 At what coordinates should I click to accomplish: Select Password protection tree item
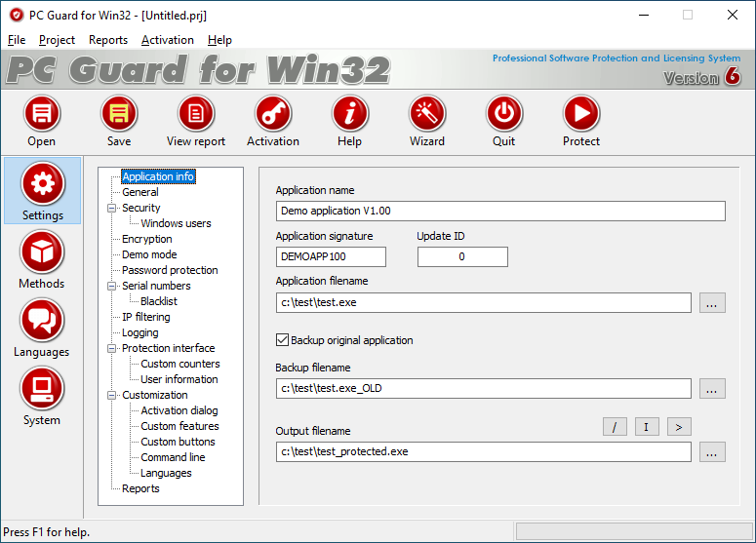[170, 270]
